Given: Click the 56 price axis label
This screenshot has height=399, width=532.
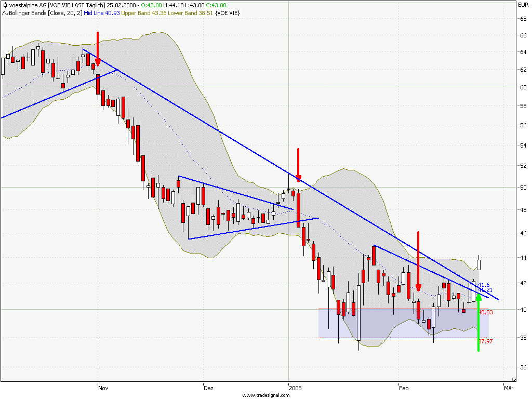Looking at the screenshot, I should [x=523, y=125].
